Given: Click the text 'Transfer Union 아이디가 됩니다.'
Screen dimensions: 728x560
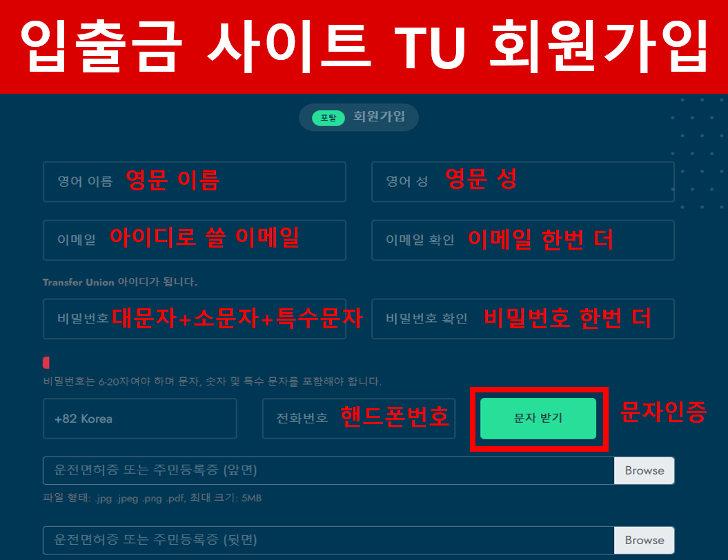Looking at the screenshot, I should (x=120, y=282).
